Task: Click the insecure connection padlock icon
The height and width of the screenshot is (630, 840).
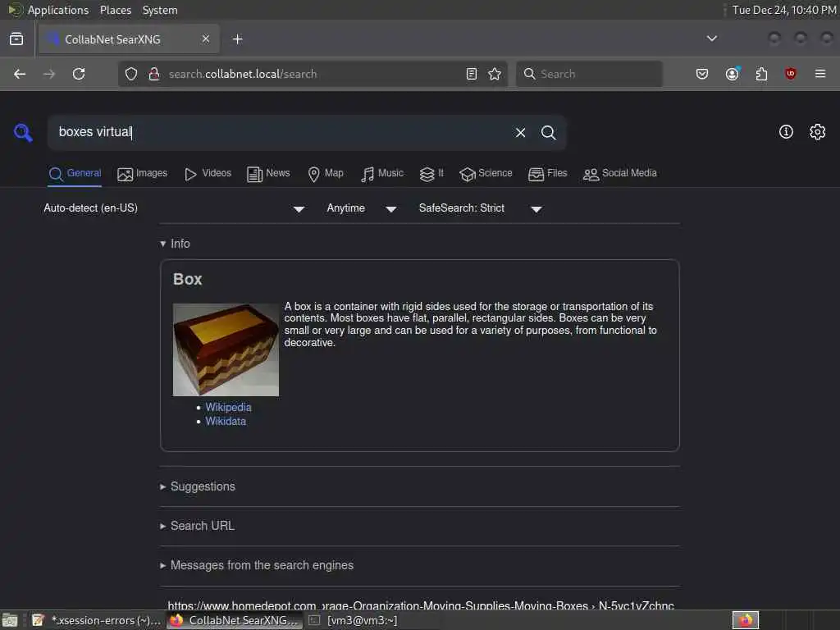Action: [x=153, y=74]
